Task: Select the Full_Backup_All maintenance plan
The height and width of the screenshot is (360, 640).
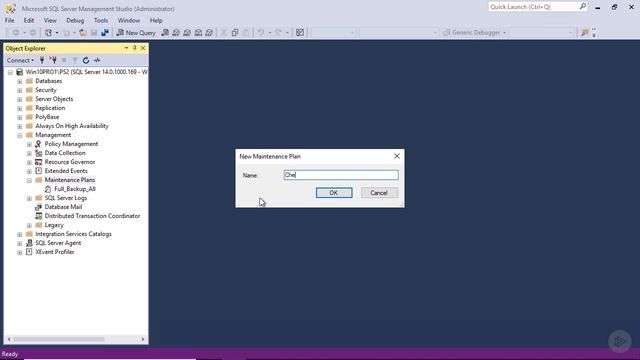Action: click(75, 189)
